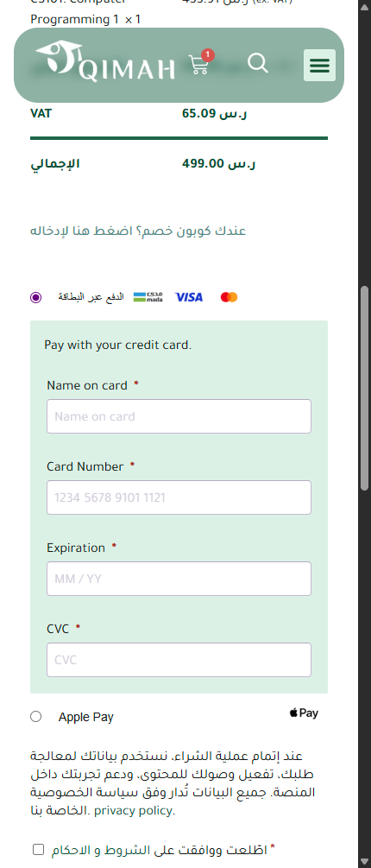Click the cart item count badge
Viewport: 371px width, 868px height.
[x=208, y=54]
